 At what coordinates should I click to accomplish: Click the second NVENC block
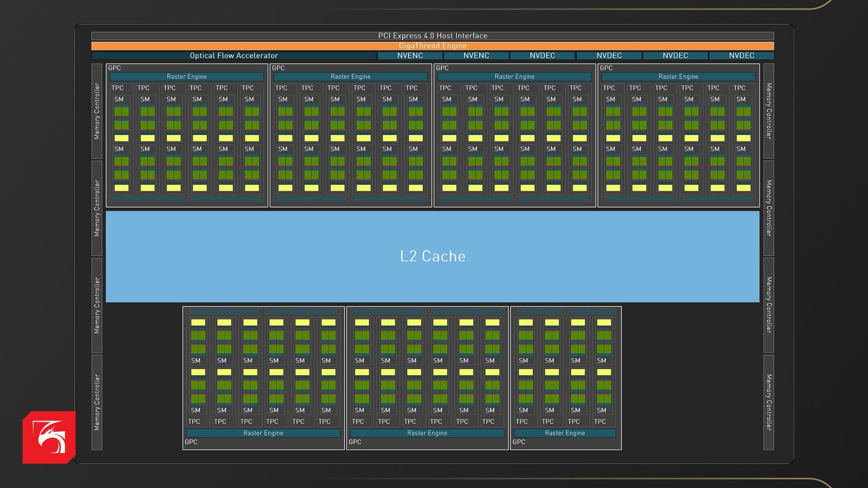(x=476, y=56)
